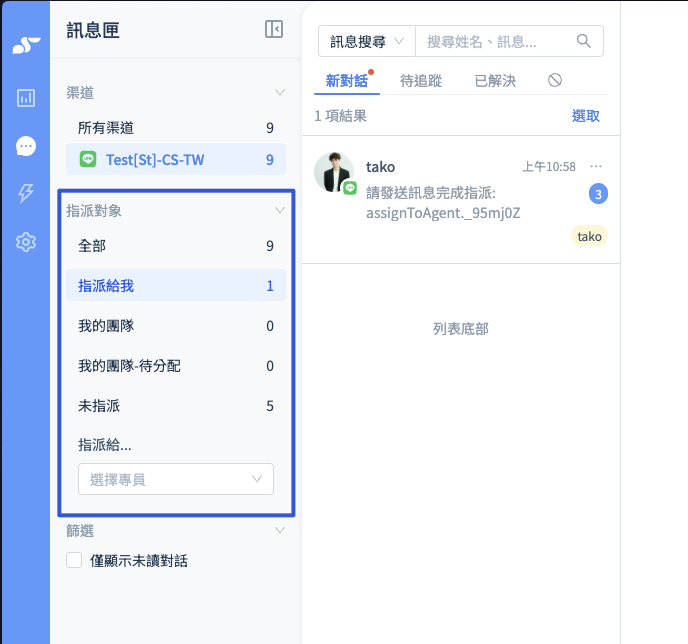This screenshot has height=644, width=688.
Task: Enable only show unread conversations checkbox
Action: click(74, 560)
